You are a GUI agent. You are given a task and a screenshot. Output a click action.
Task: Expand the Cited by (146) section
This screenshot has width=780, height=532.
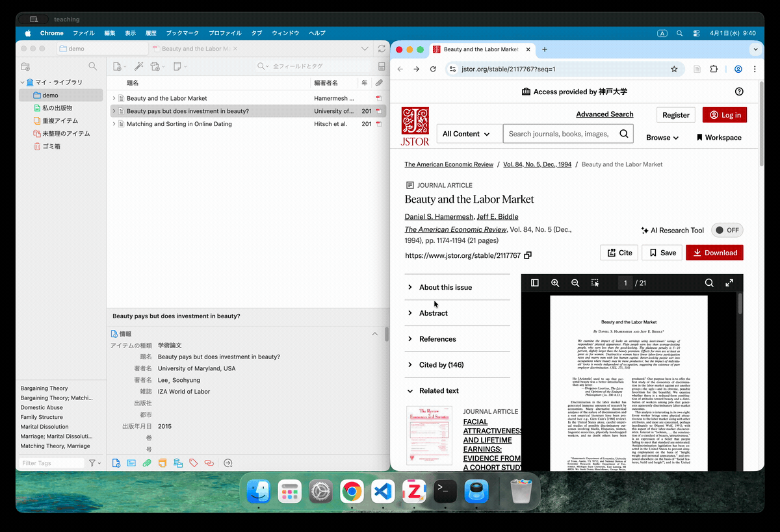[441, 365]
